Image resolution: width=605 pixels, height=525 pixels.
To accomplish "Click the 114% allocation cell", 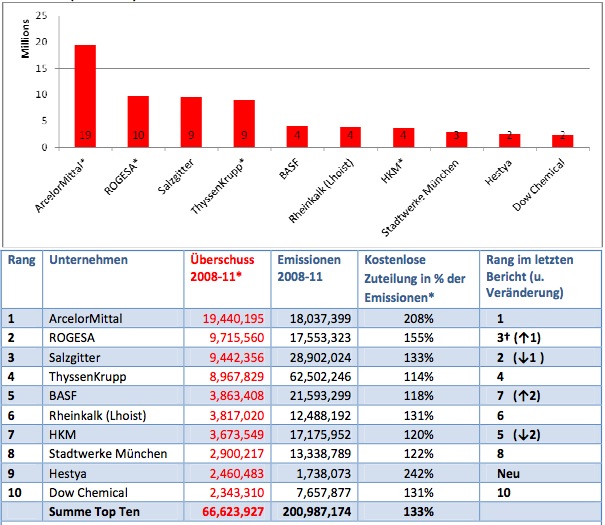I will (419, 376).
